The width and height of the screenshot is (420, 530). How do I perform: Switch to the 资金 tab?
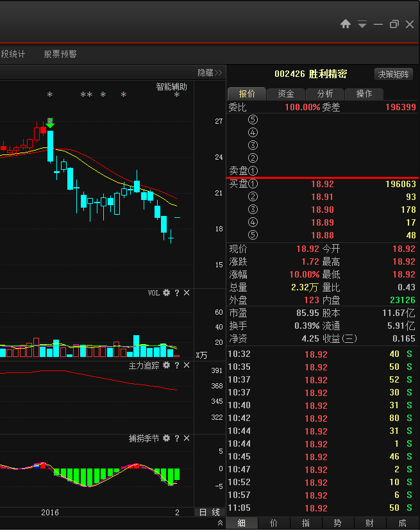[286, 94]
